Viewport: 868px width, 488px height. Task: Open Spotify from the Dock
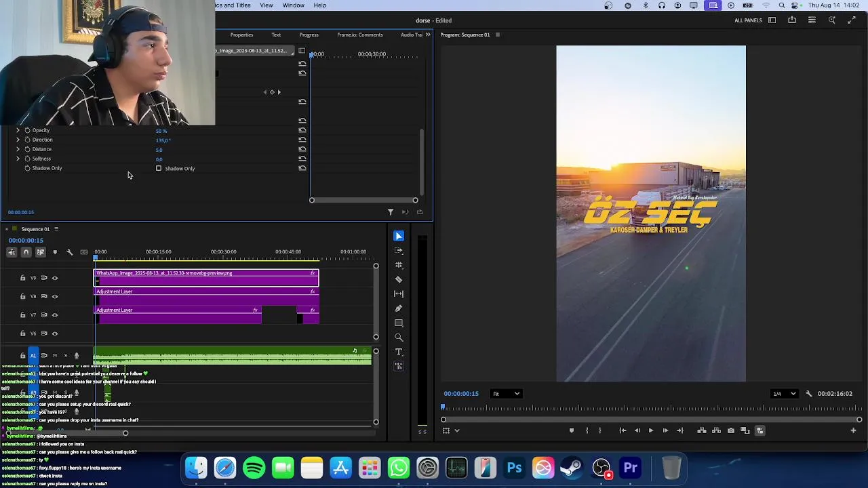click(x=254, y=468)
